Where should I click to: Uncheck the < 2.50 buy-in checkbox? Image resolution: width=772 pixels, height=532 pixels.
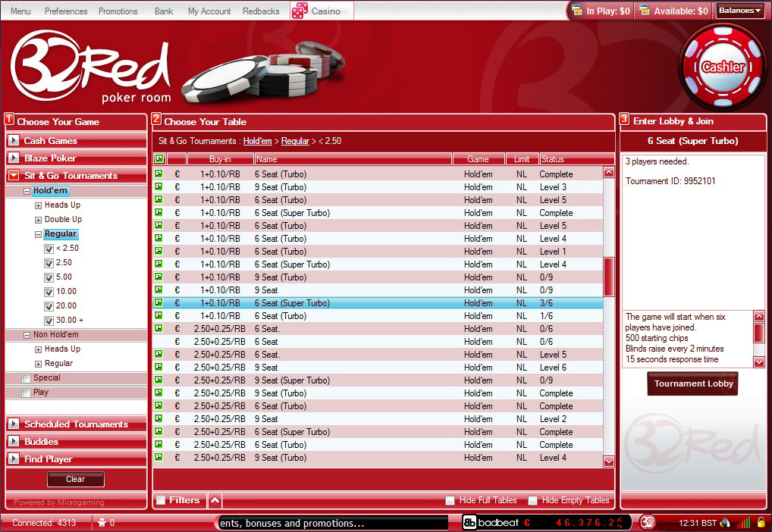point(49,249)
